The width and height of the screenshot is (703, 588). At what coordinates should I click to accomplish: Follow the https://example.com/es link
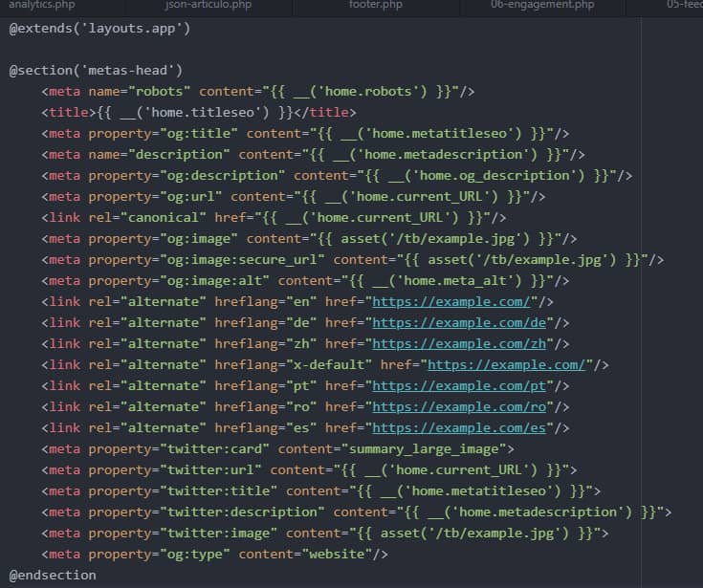point(459,428)
